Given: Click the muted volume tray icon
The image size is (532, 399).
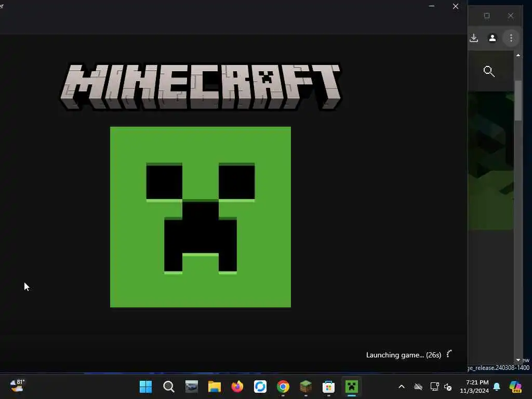Looking at the screenshot, I should tap(448, 387).
